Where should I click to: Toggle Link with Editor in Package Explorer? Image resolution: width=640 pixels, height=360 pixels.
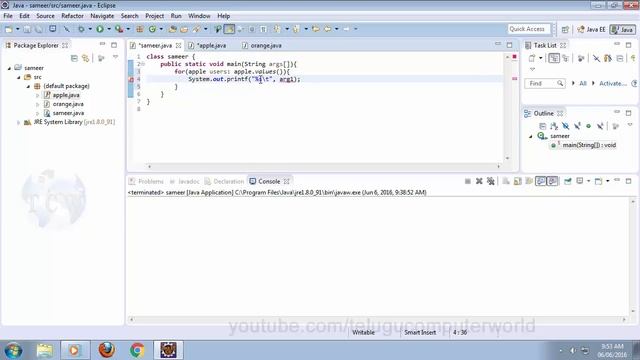[85, 58]
